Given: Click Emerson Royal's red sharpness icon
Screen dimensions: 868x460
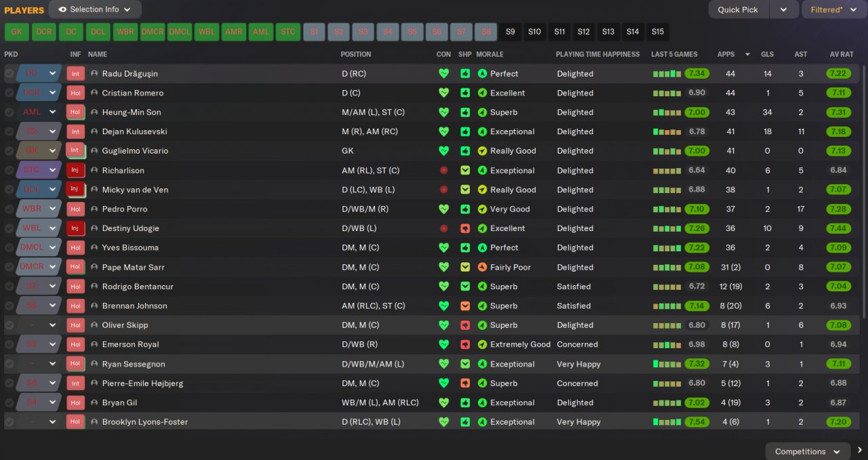Looking at the screenshot, I should 465,344.
